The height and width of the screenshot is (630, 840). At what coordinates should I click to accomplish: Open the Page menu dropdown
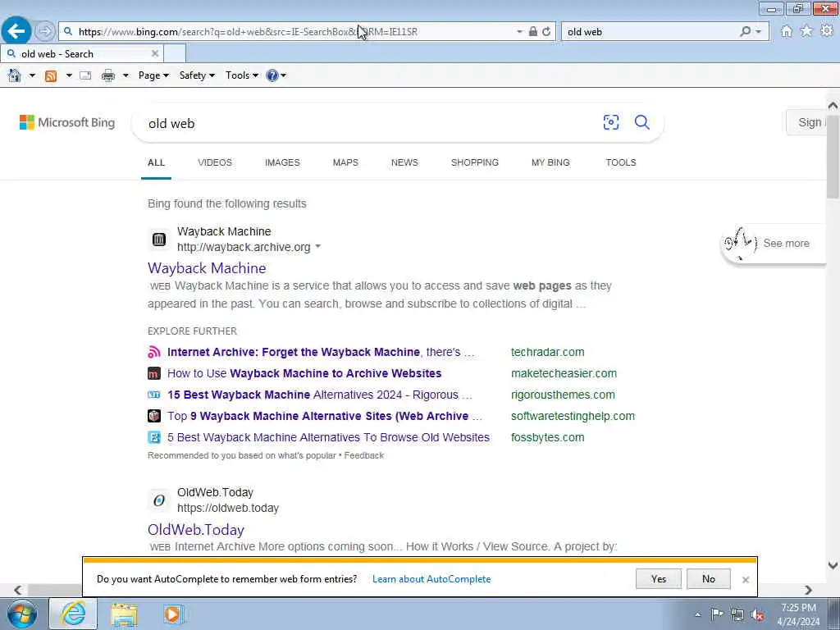tap(153, 75)
